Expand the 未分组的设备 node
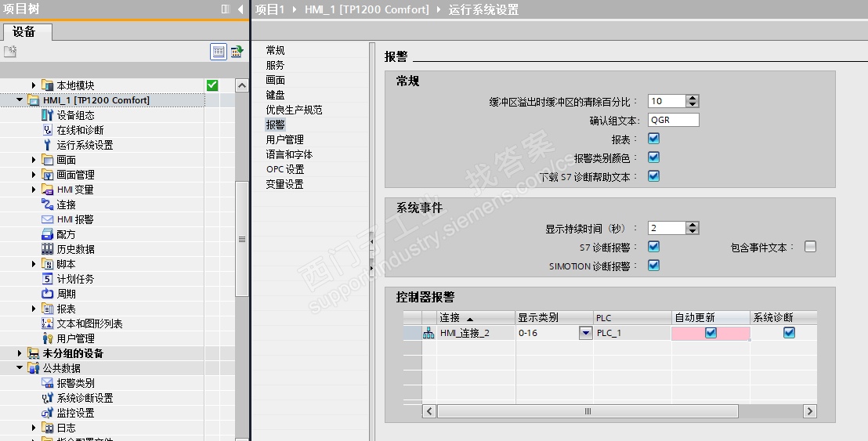868x441 pixels. (20, 353)
